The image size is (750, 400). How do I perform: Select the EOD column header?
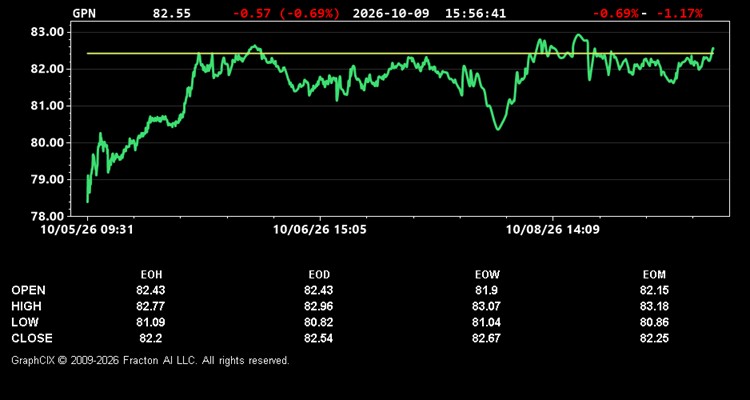(x=319, y=275)
